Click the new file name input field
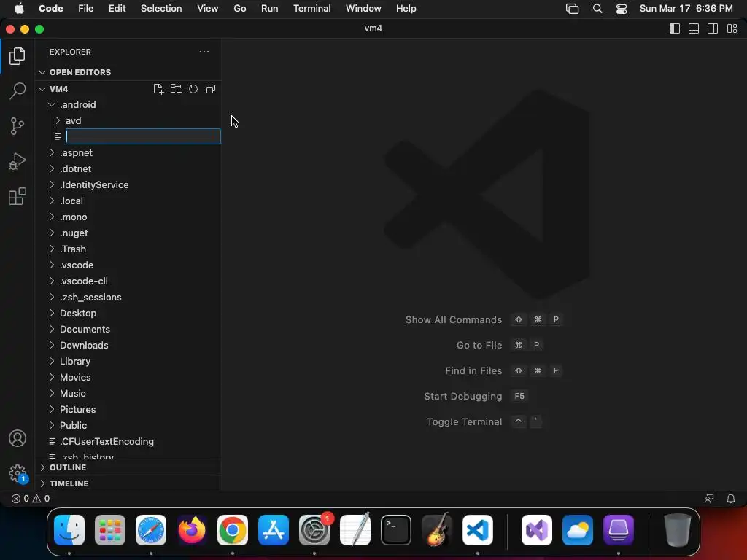747x560 pixels. pyautogui.click(x=144, y=136)
